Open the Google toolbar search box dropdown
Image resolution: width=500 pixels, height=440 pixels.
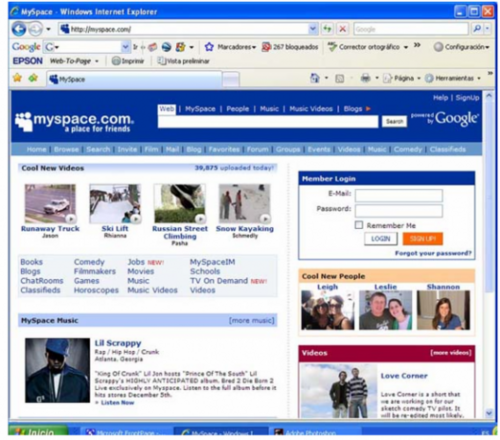[125, 47]
